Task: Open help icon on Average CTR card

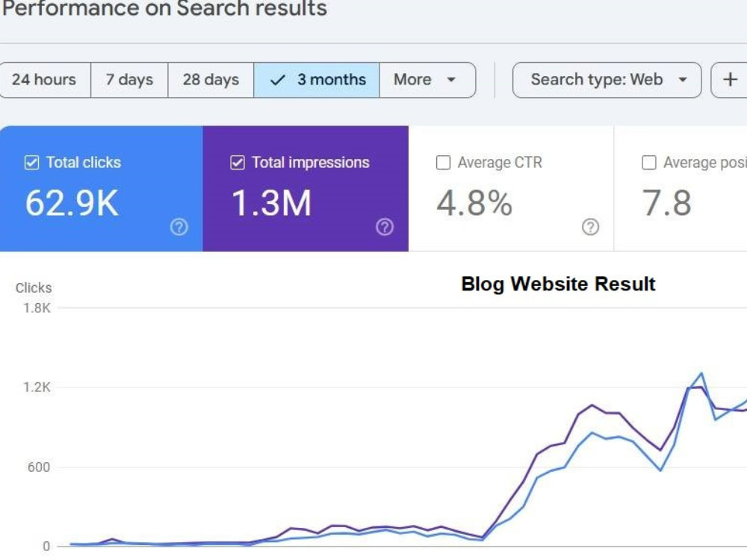Action: point(591,227)
